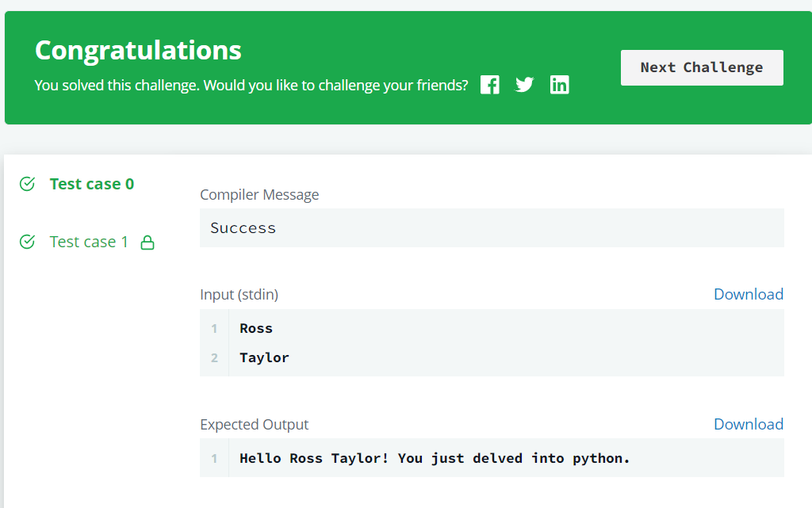
Task: Click the green checkmark beside Test case 0
Action: [x=27, y=184]
